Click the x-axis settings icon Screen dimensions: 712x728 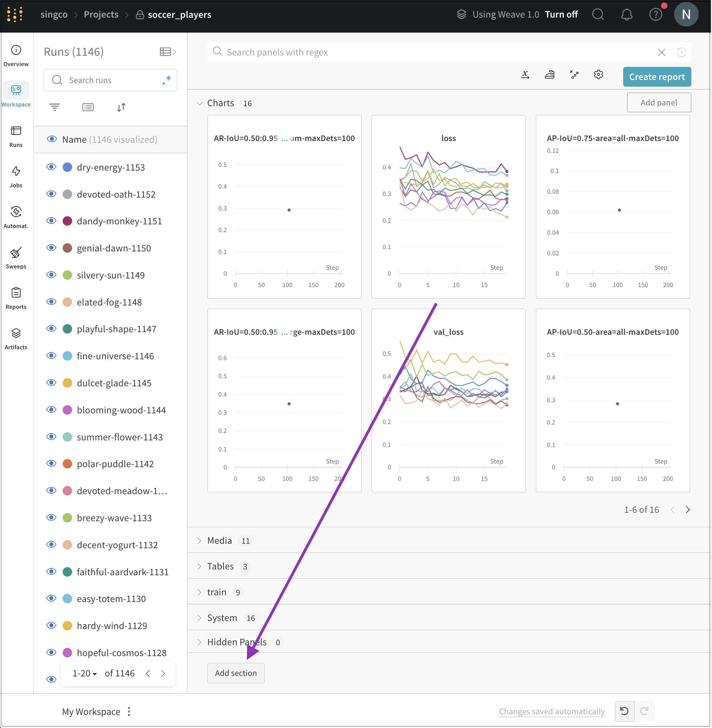click(x=525, y=74)
